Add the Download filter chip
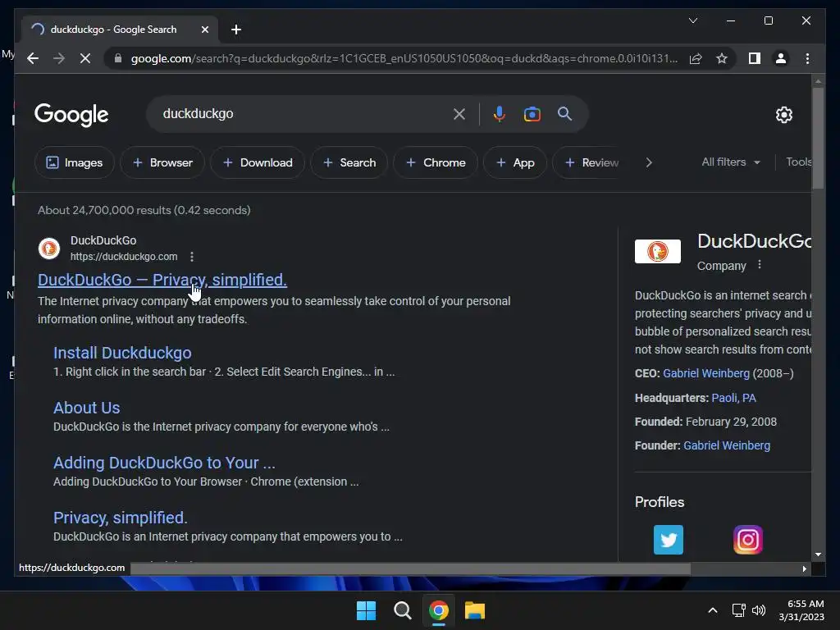The width and height of the screenshot is (840, 630). pos(258,162)
